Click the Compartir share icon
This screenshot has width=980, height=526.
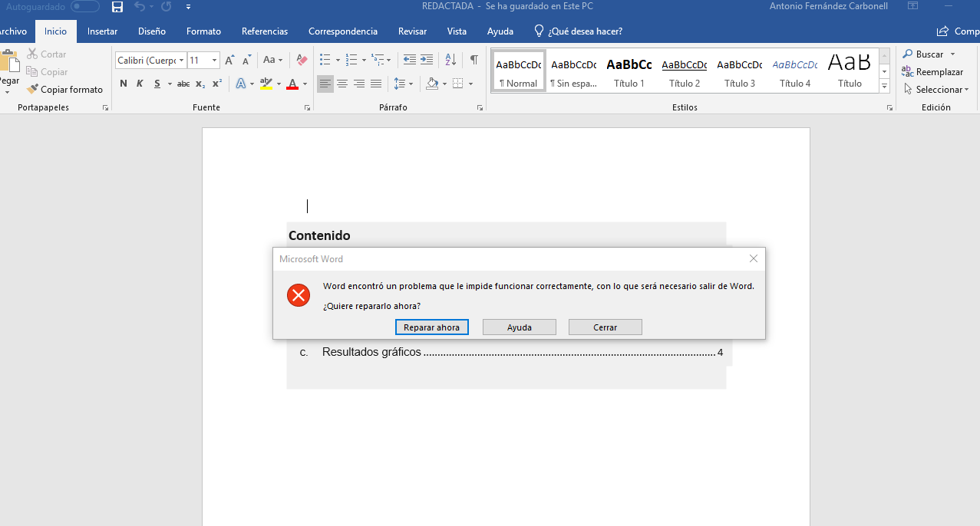pos(942,31)
